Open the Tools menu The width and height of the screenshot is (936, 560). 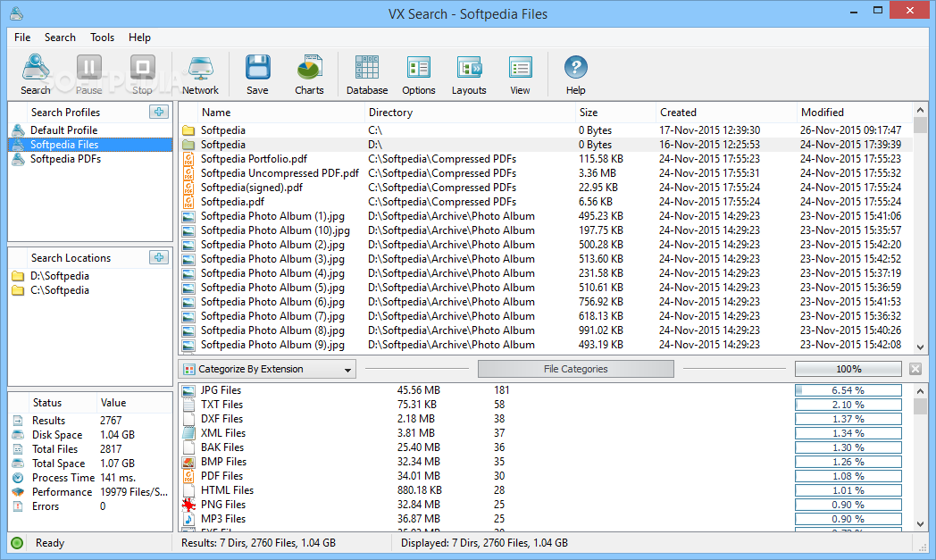tap(102, 37)
